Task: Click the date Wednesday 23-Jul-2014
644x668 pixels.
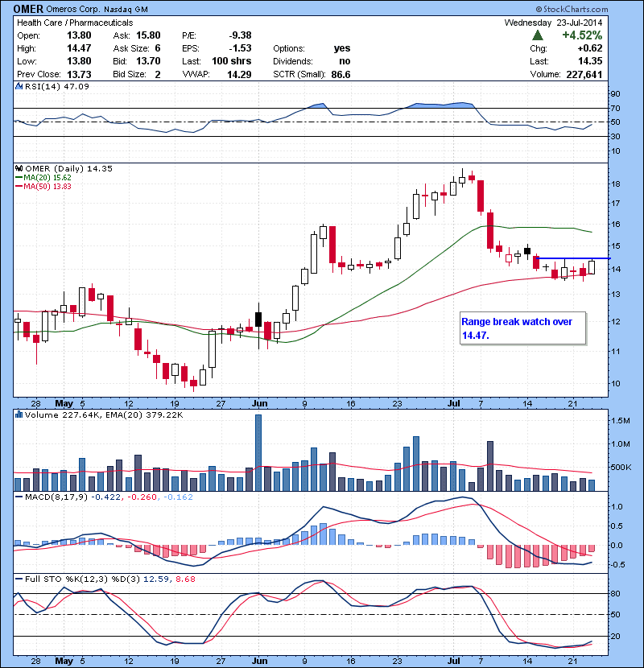Action: point(553,23)
